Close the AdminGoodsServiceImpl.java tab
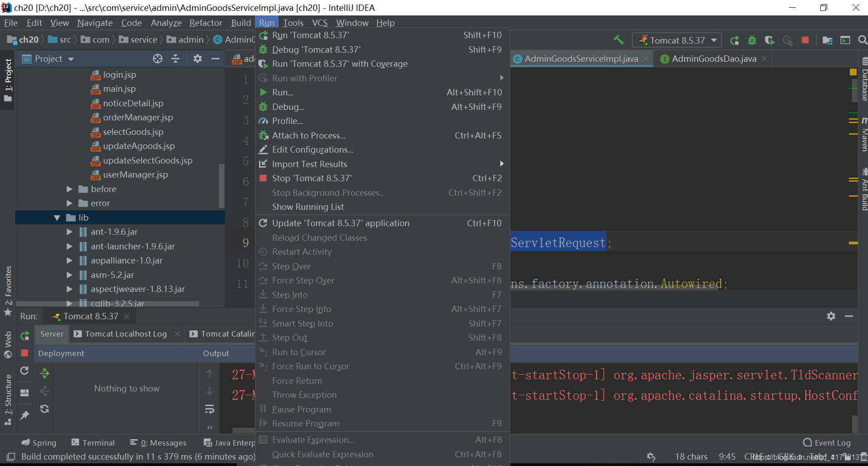This screenshot has width=868, height=466. tap(646, 59)
